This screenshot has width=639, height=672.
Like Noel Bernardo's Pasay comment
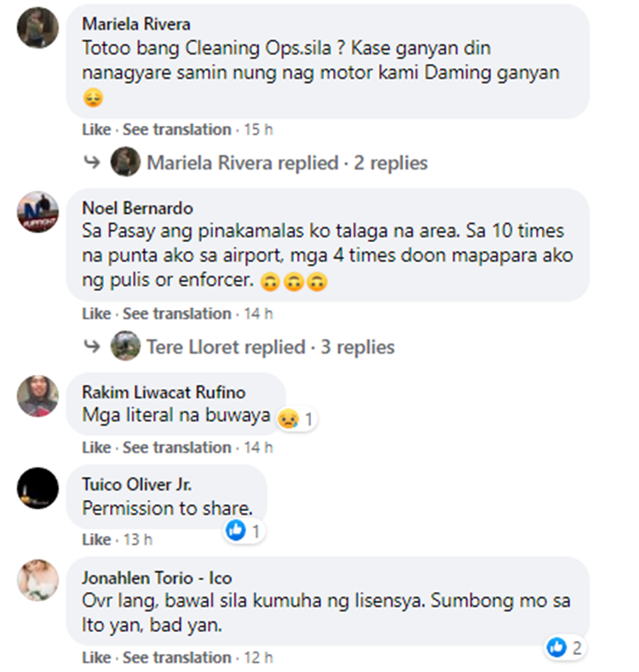point(96,313)
